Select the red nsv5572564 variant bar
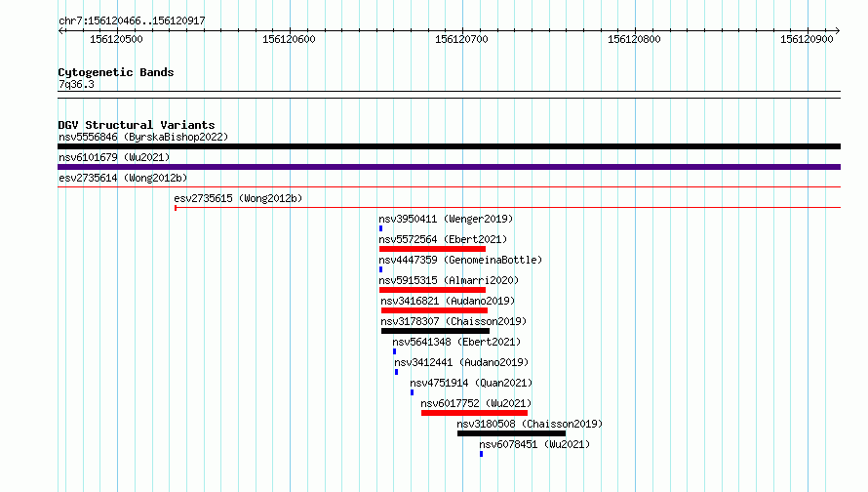 coord(432,249)
